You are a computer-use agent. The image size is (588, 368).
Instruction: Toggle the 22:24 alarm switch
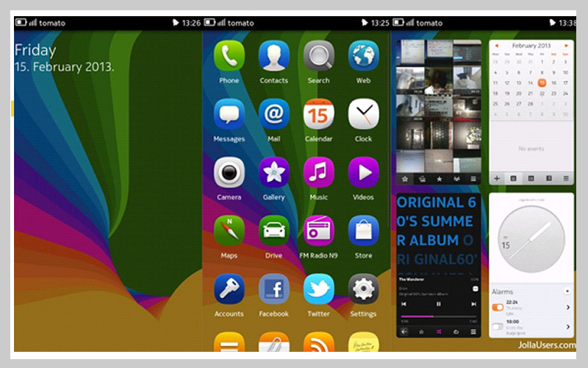click(x=498, y=307)
